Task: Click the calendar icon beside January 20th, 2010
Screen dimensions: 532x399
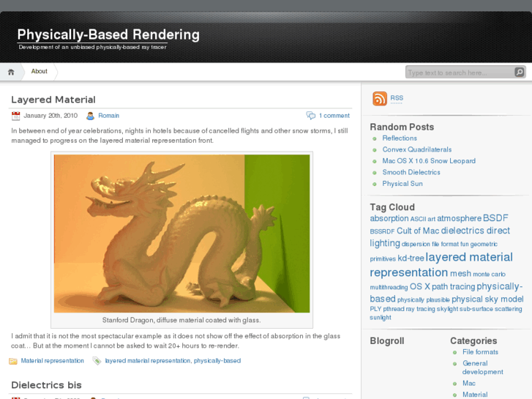Action: point(15,116)
